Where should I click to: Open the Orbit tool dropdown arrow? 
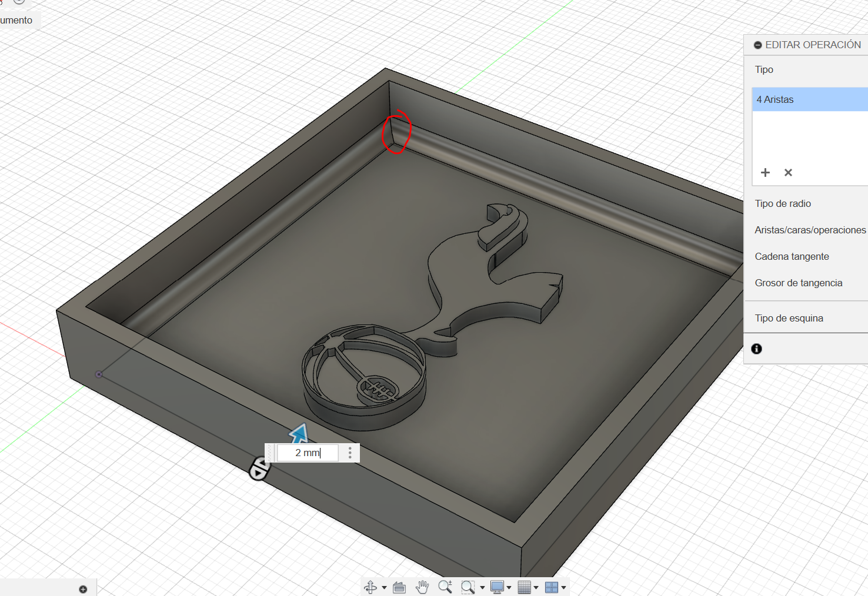[384, 587]
